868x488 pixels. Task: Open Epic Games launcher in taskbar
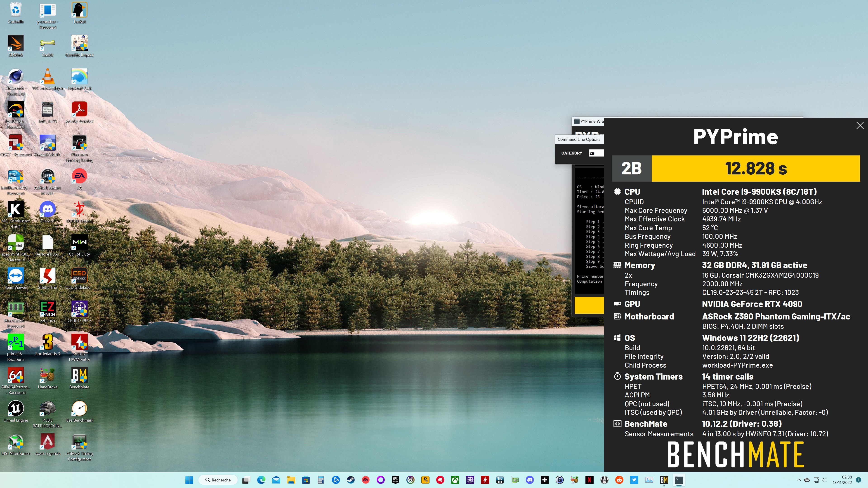point(396,480)
